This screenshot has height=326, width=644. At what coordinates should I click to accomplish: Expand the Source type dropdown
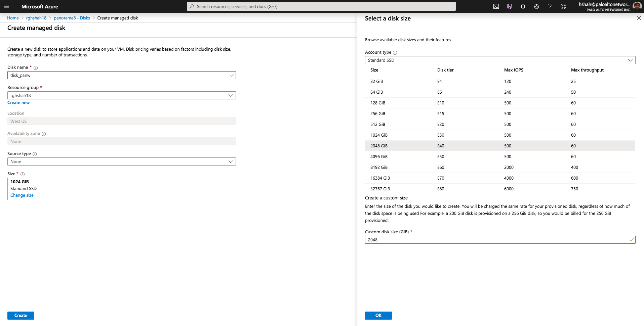(x=121, y=161)
